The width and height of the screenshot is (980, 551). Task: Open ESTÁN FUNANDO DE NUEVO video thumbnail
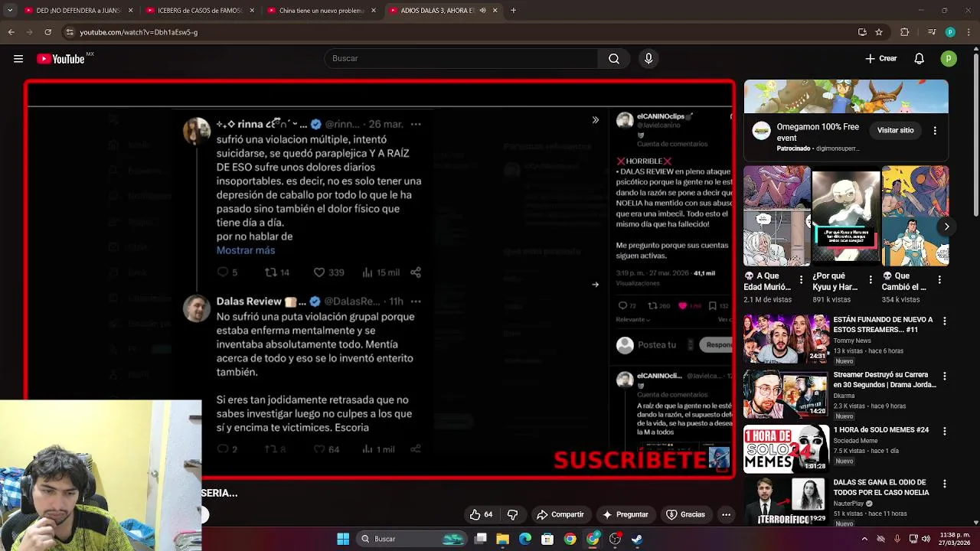[786, 339]
